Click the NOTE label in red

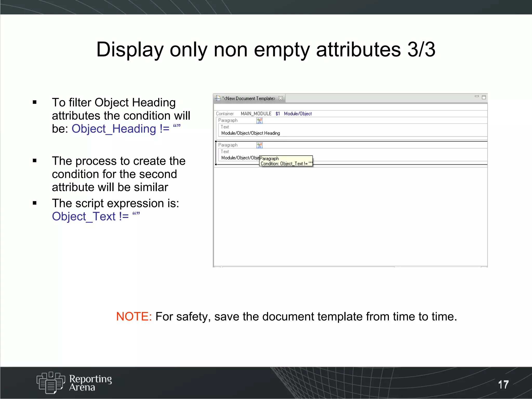pyautogui.click(x=134, y=316)
